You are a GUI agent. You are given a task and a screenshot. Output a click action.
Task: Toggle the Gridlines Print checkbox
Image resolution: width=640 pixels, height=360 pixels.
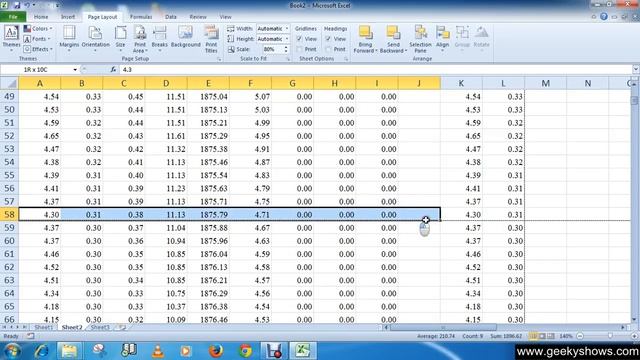pyautogui.click(x=299, y=49)
